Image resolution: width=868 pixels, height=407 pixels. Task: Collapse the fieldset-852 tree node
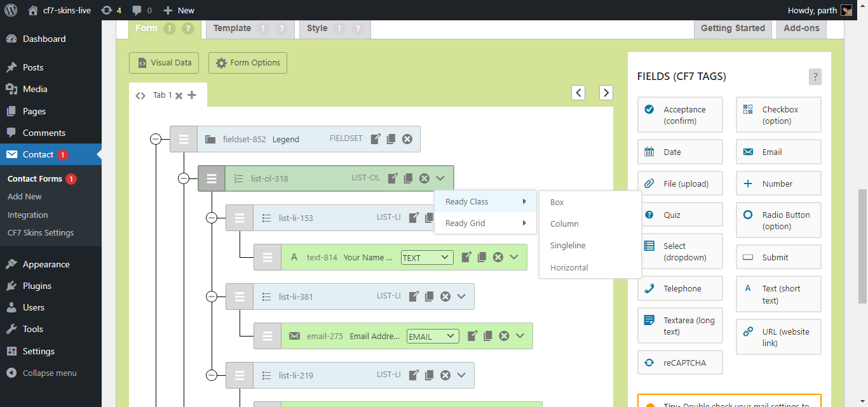[156, 139]
